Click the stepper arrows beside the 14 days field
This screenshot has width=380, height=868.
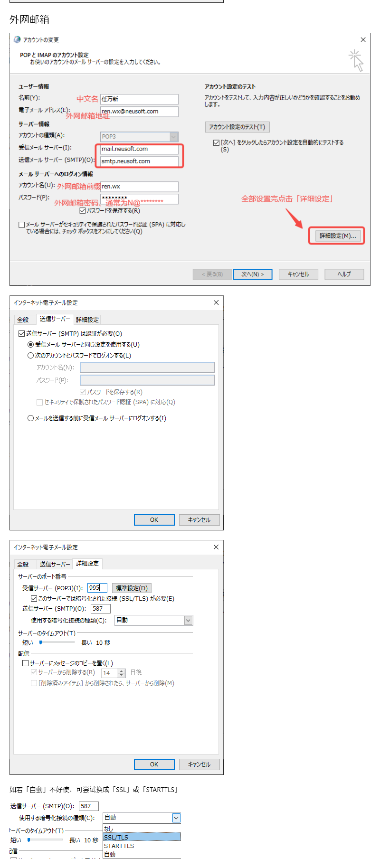122,673
